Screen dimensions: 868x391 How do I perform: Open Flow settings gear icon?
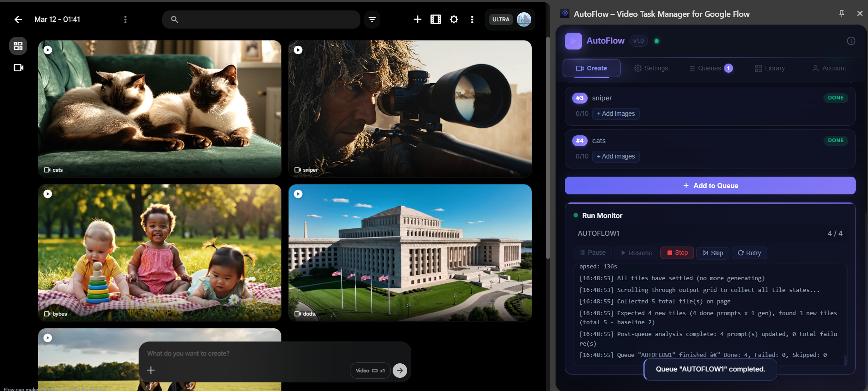[454, 20]
